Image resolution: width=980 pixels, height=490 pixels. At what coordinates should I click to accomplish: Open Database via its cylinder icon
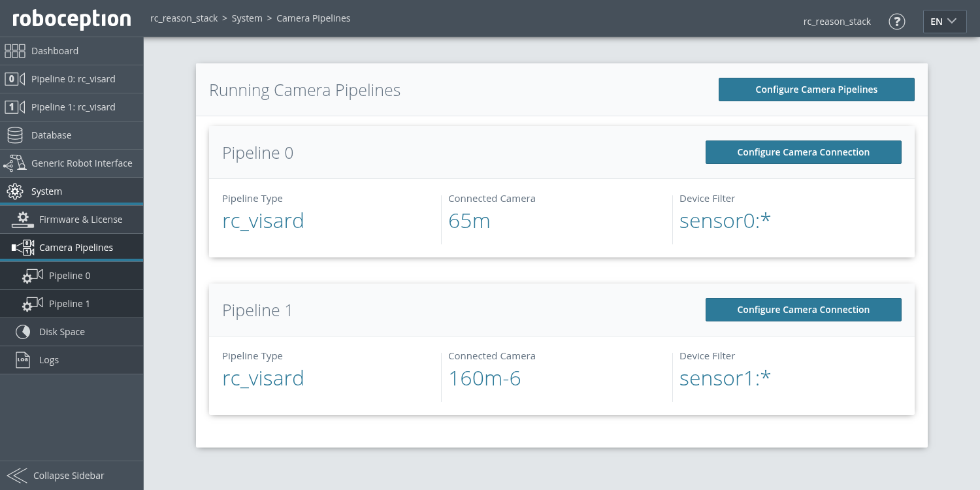coord(14,135)
